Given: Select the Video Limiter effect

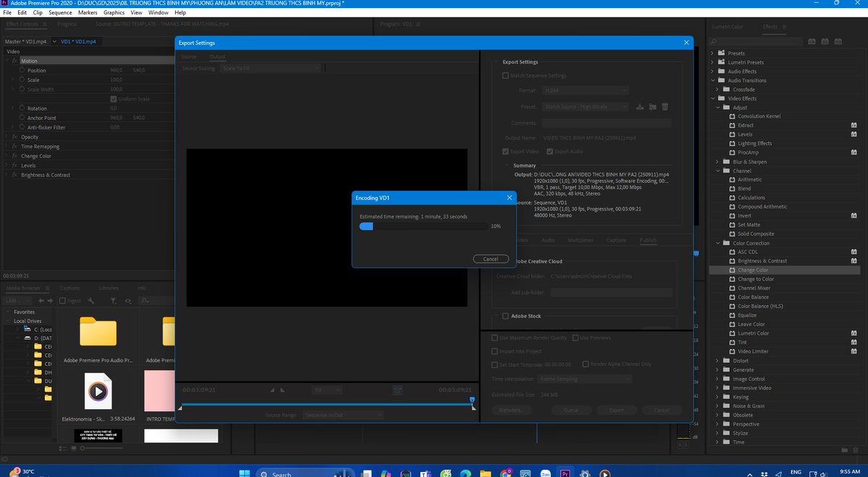Looking at the screenshot, I should point(753,351).
